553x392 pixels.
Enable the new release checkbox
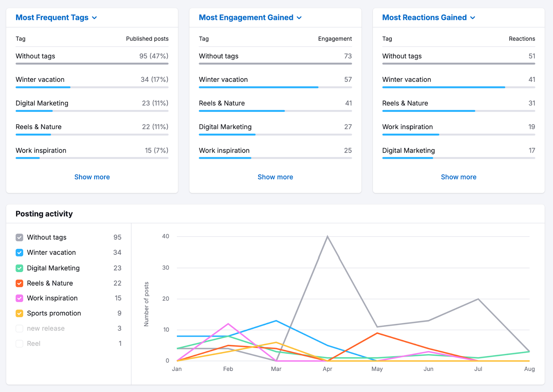[19, 329]
